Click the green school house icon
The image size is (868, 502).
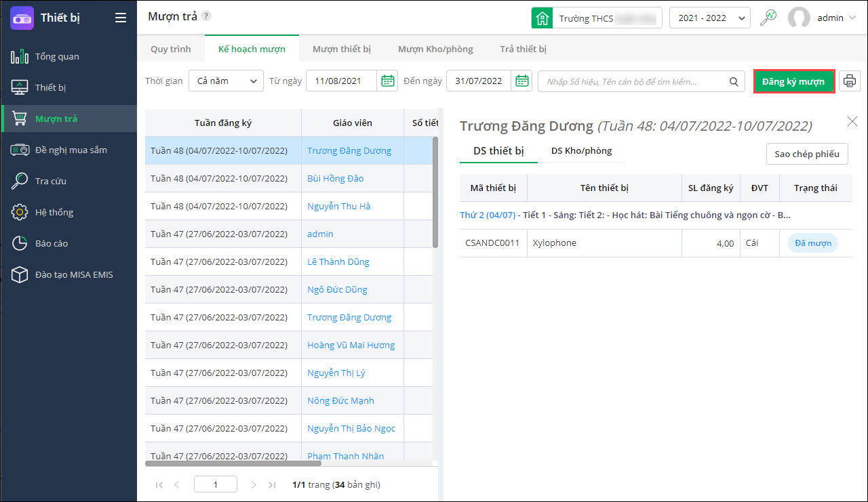(542, 18)
